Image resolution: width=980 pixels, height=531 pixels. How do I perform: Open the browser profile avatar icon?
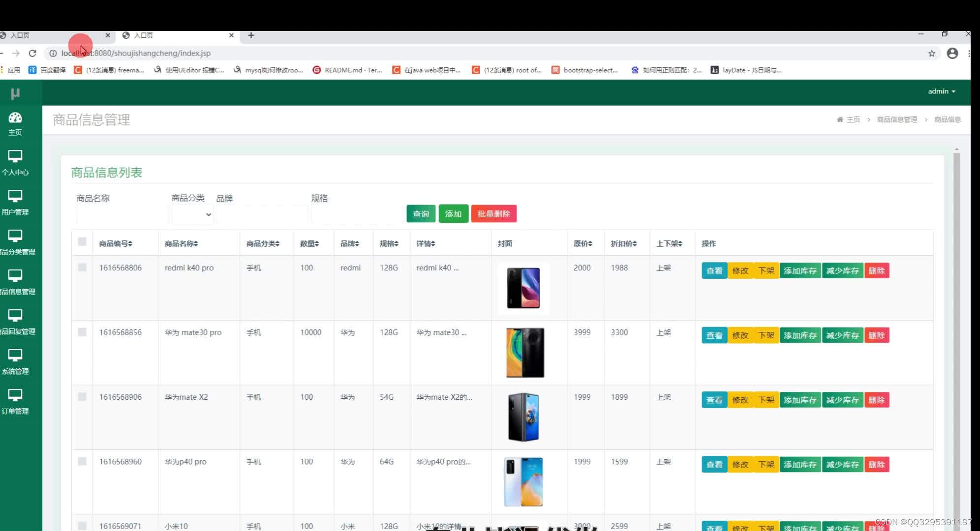[952, 53]
